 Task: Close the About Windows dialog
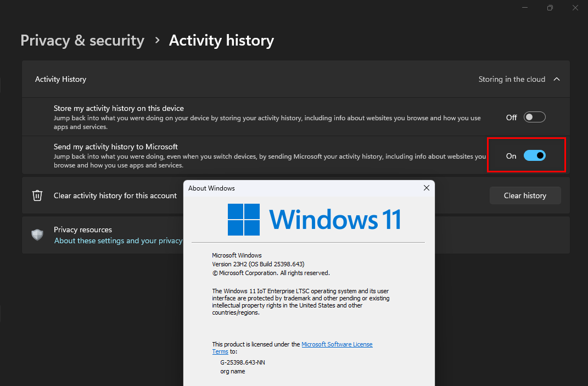click(427, 188)
